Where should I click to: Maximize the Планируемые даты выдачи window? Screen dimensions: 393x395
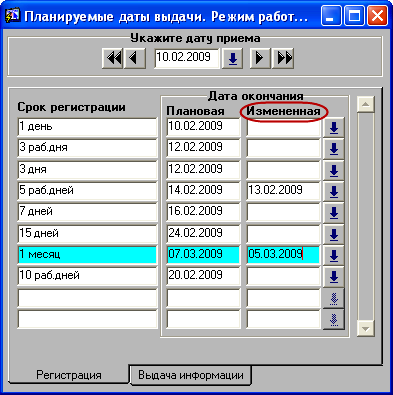click(x=354, y=16)
